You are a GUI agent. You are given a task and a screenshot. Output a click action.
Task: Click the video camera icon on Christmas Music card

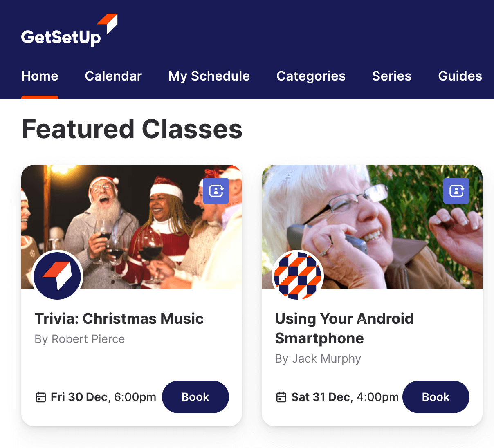tap(216, 191)
